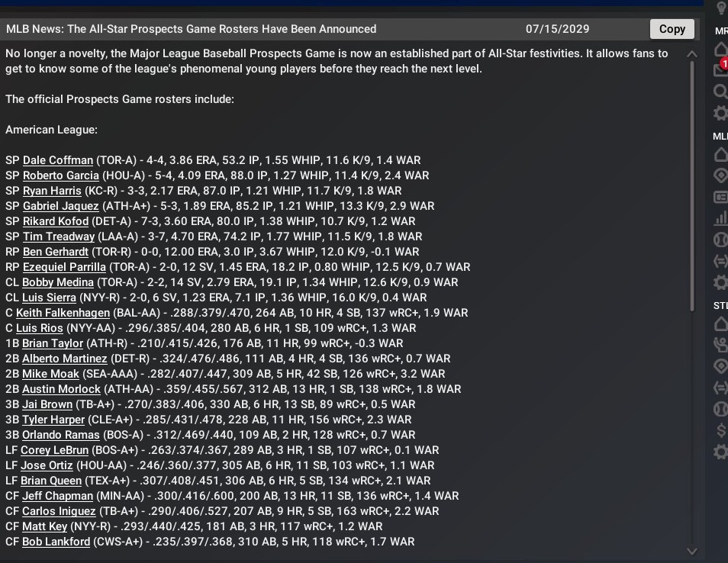Viewport: 728px width, 563px height.
Task: Open the bar chart statistics icon
Action: click(720, 218)
